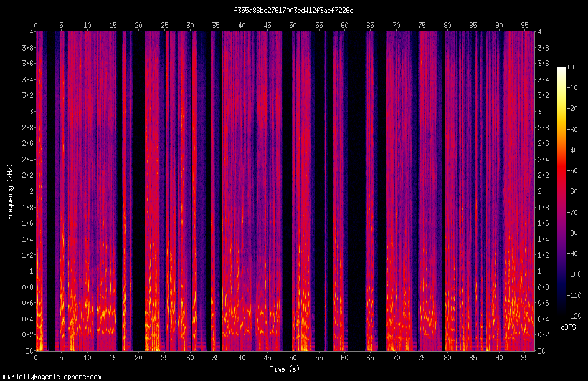
Task: Select the '-110' value on the dBFS scale
Action: click(574, 296)
